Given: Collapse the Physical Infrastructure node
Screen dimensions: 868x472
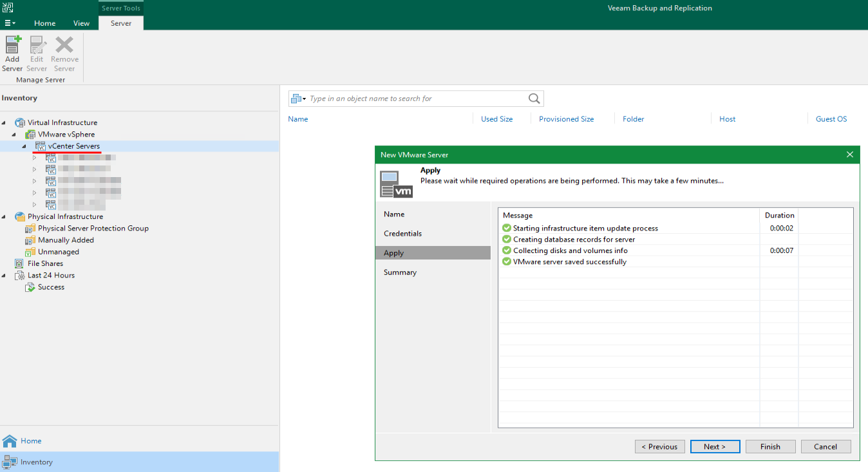Looking at the screenshot, I should 5,216.
